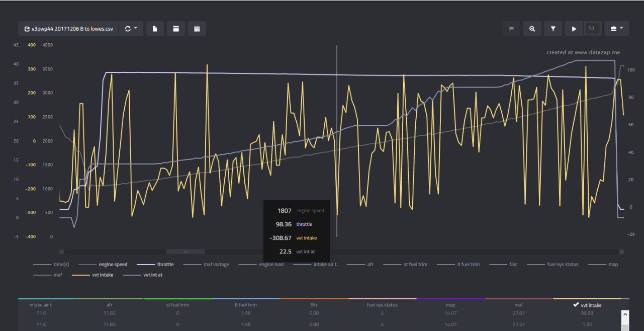
Task: Click the created at www.datazap.me link
Action: tap(583, 52)
